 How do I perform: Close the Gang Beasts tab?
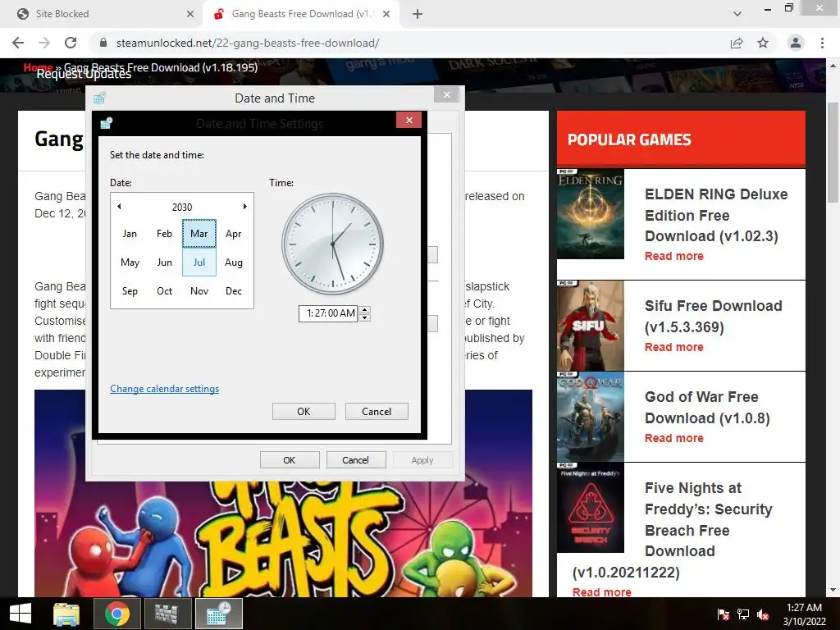(386, 14)
